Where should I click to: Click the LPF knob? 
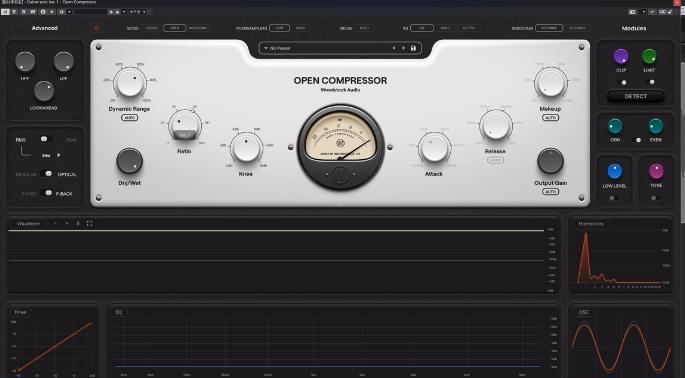[64, 62]
